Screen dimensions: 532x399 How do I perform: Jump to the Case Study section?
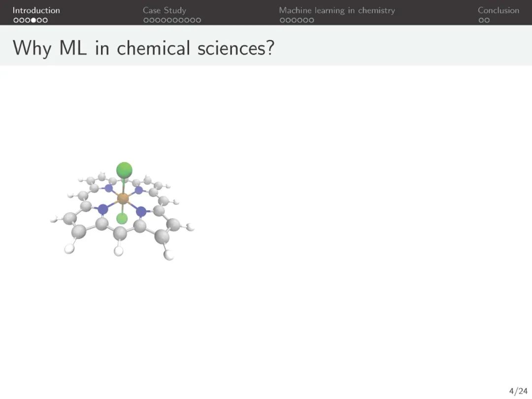click(164, 10)
